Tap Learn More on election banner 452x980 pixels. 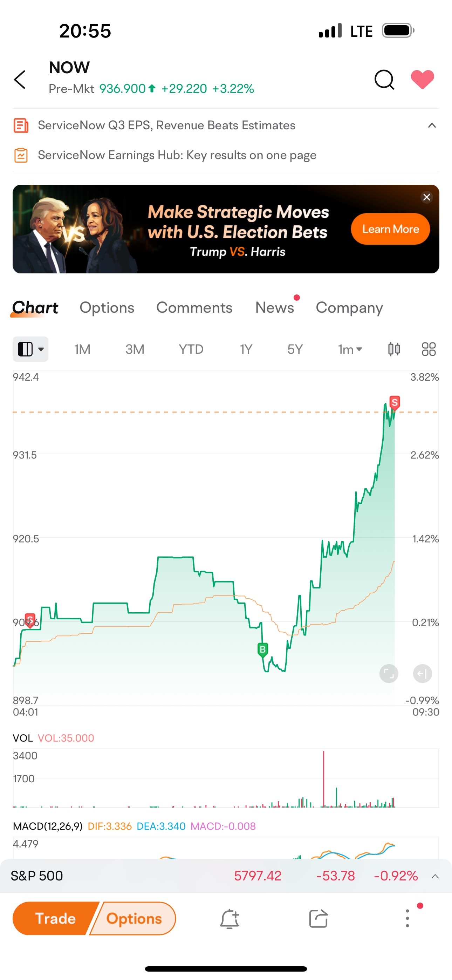[390, 229]
